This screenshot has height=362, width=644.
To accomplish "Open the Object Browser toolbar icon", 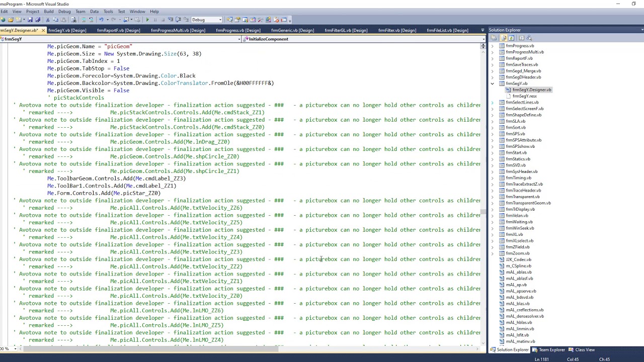I will 253,20.
